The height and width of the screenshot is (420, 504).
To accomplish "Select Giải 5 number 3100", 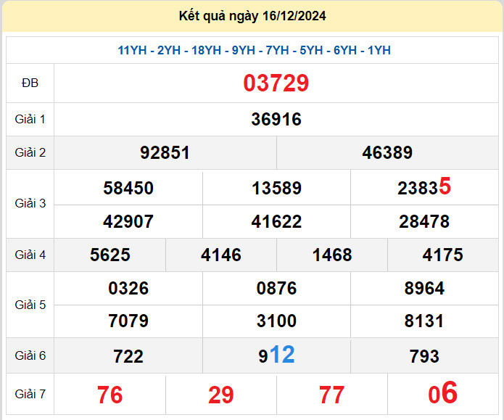I will click(x=276, y=321).
